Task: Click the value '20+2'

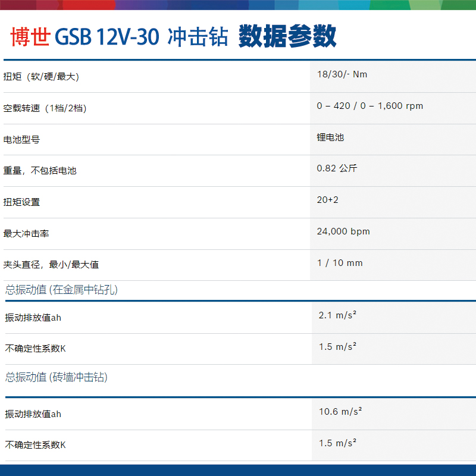Action: click(328, 200)
